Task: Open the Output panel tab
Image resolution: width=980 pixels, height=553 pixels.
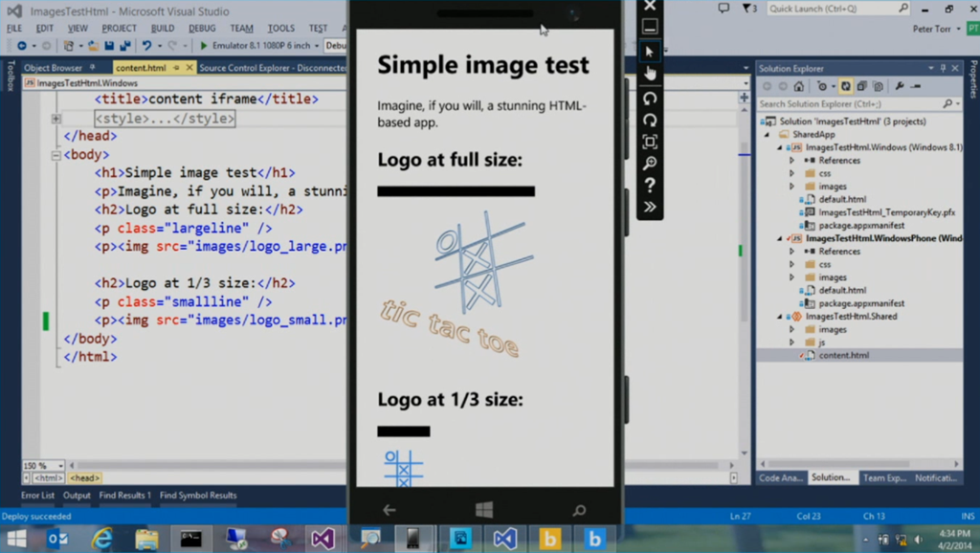Action: 77,495
